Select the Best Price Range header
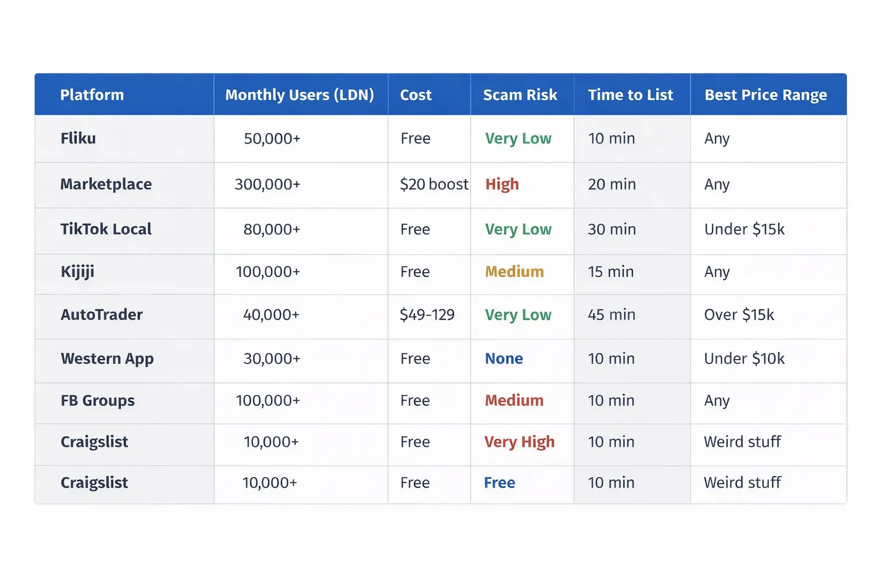This screenshot has width=882, height=588. pyautogui.click(x=766, y=95)
